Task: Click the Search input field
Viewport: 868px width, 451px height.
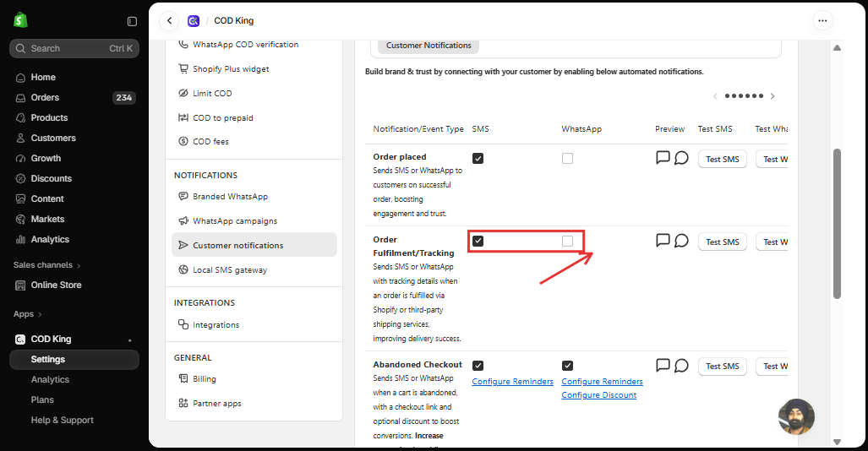Action: (74, 49)
